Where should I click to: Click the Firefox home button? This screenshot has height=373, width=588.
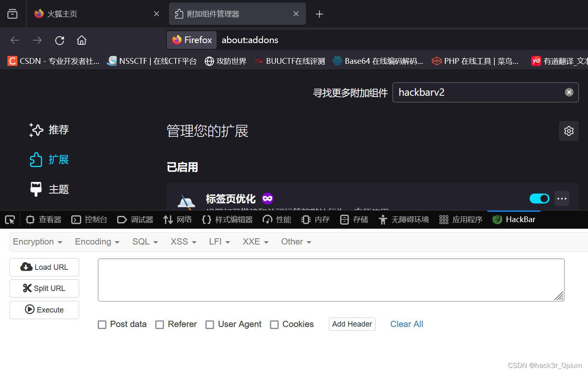pyautogui.click(x=81, y=40)
